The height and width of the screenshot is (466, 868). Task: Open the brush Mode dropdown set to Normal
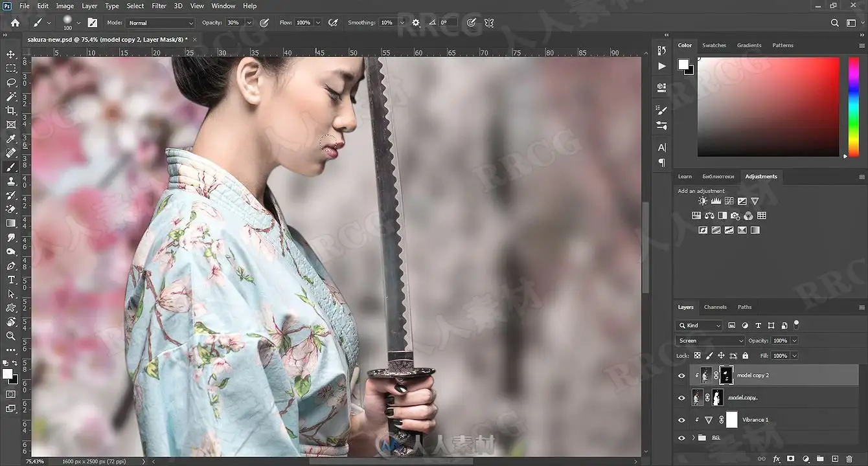pos(160,23)
